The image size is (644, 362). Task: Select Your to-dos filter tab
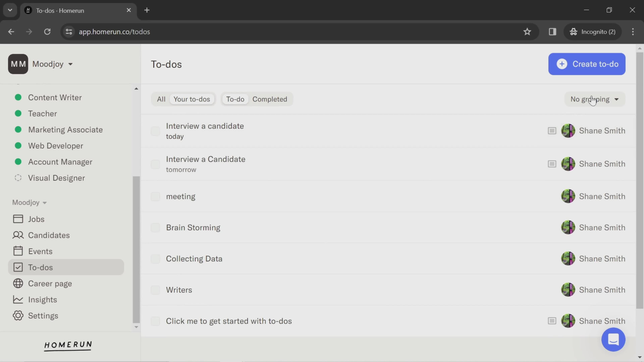tap(192, 99)
